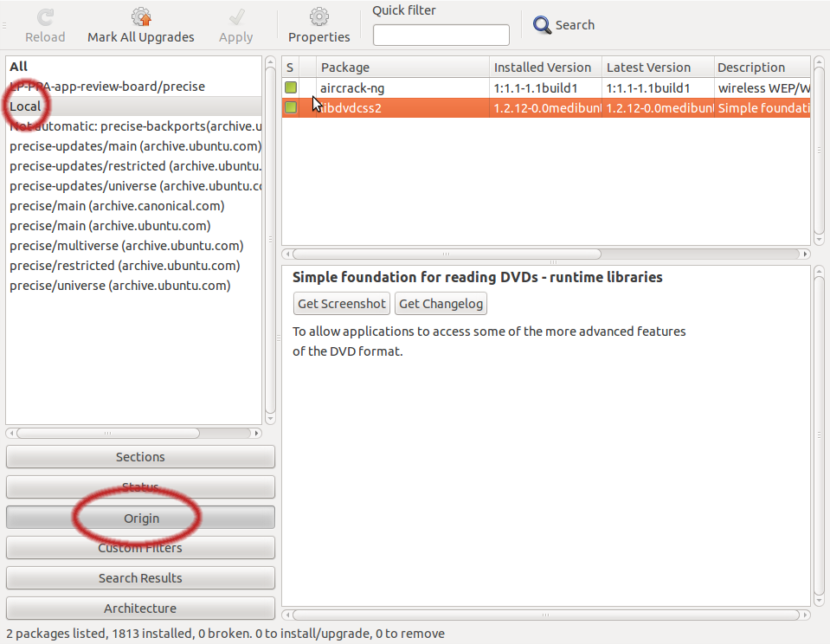Viewport: 830px width, 644px height.
Task: Click the Apply checkmark icon
Action: coord(235,17)
